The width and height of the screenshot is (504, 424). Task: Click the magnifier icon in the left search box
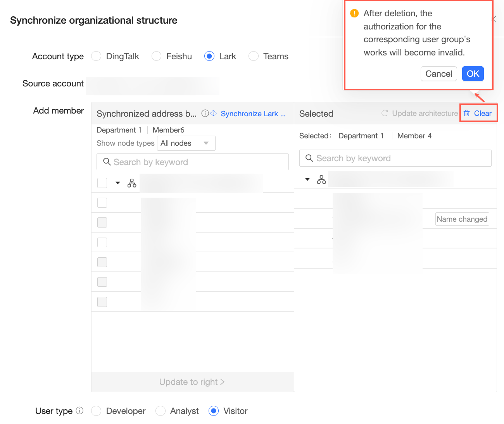(107, 162)
